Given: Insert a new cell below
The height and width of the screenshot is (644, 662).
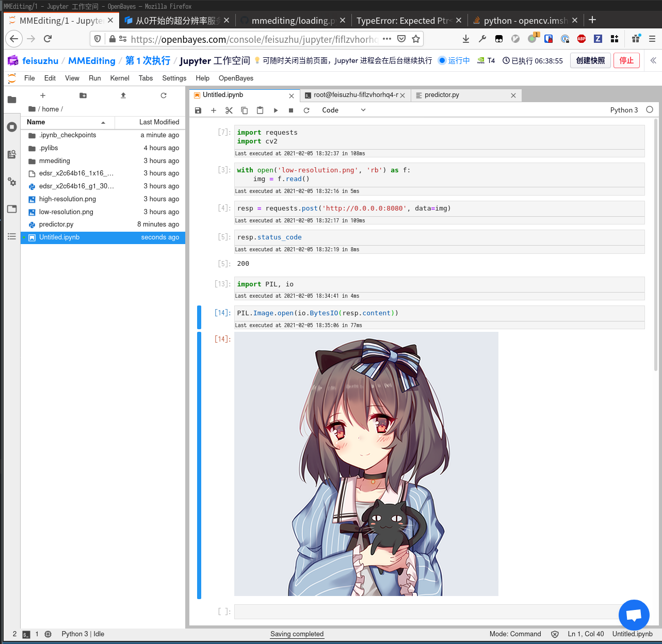Looking at the screenshot, I should point(214,110).
